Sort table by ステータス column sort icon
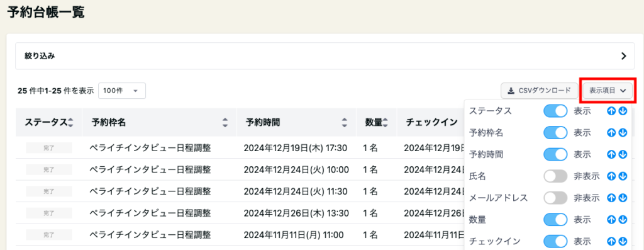This screenshot has width=644, height=250. tap(70, 122)
